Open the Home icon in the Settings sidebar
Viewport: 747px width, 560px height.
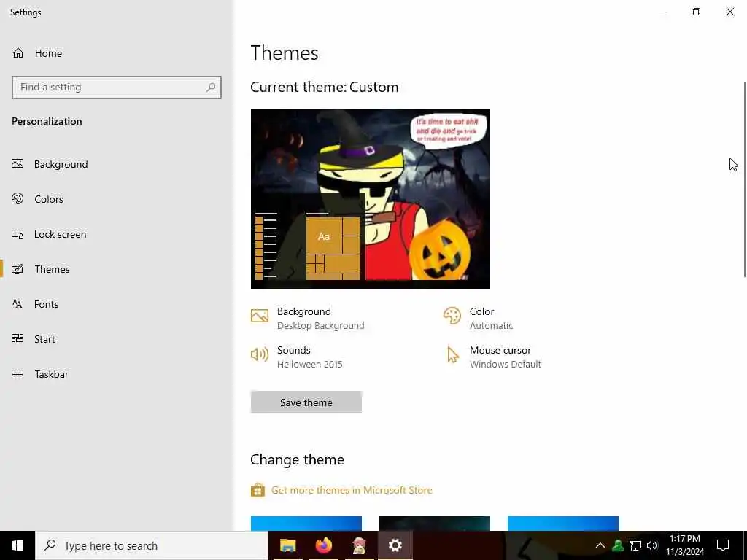pos(18,52)
